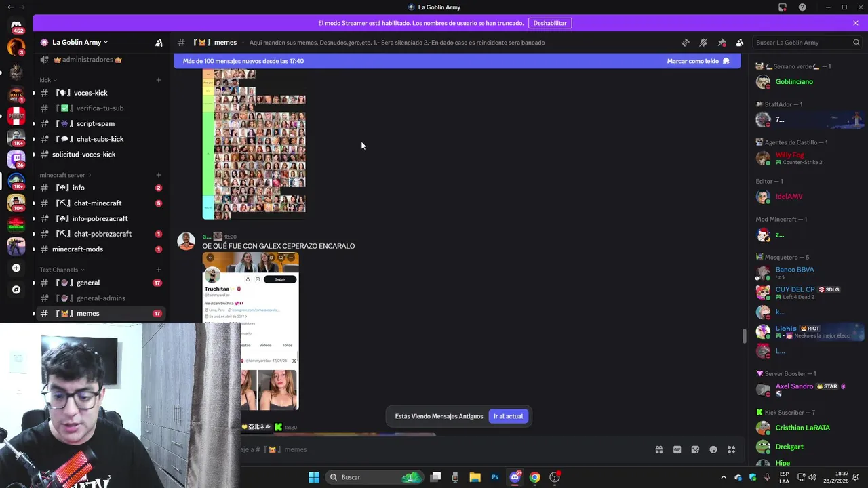This screenshot has width=868, height=488.
Task: Open administradores voice channel
Action: [x=100, y=60]
